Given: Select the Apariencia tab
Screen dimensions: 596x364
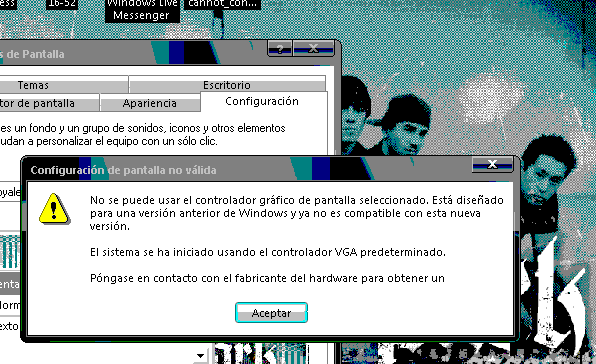Looking at the screenshot, I should (150, 103).
